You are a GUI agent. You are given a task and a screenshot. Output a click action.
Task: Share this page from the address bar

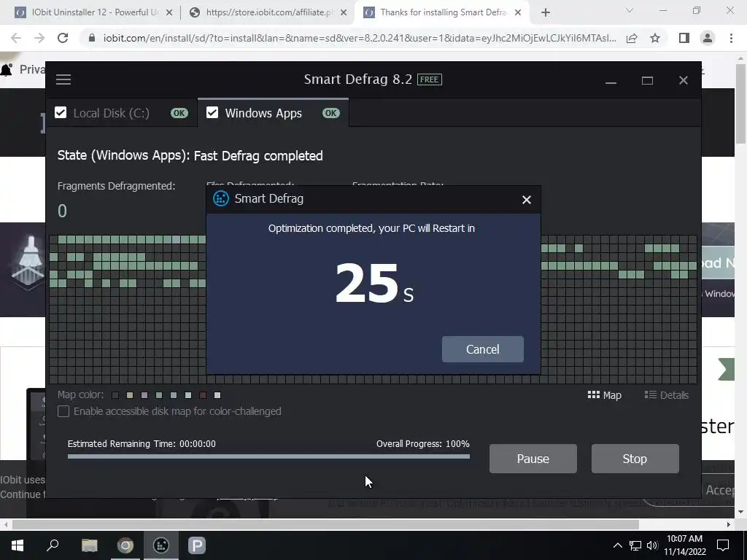632,38
